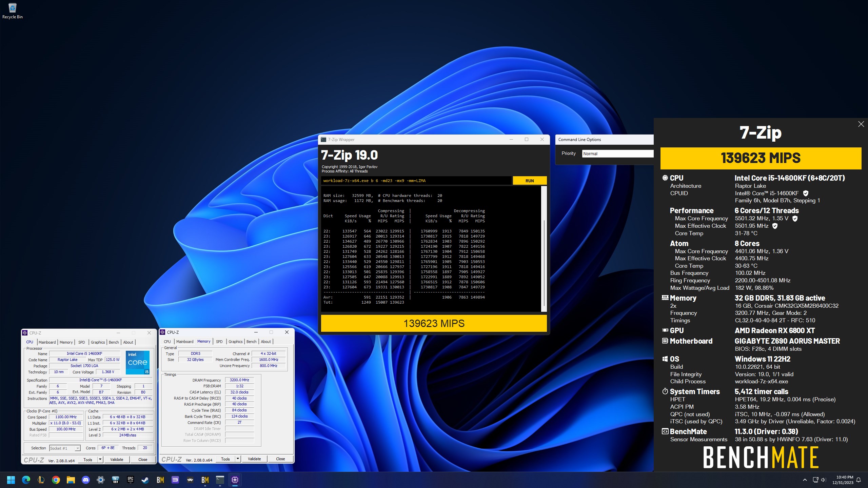Click the verified shield beside Max Effective Clock

tap(775, 226)
